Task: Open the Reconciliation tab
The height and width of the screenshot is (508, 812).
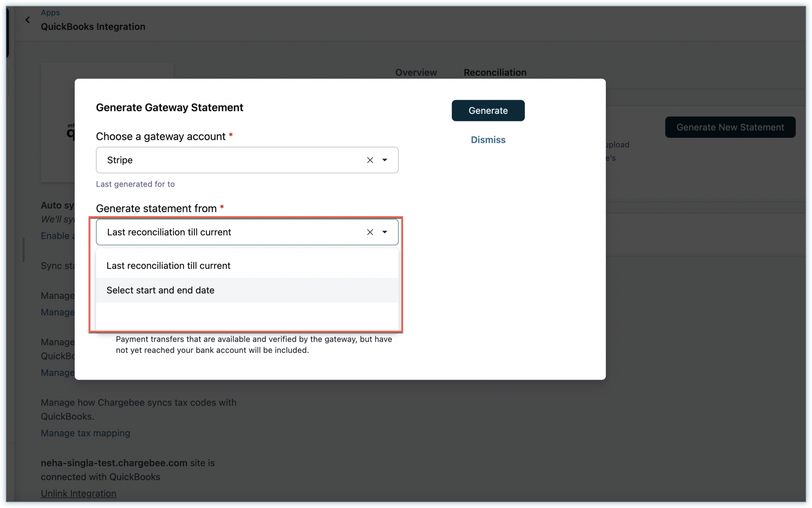Action: coord(495,73)
